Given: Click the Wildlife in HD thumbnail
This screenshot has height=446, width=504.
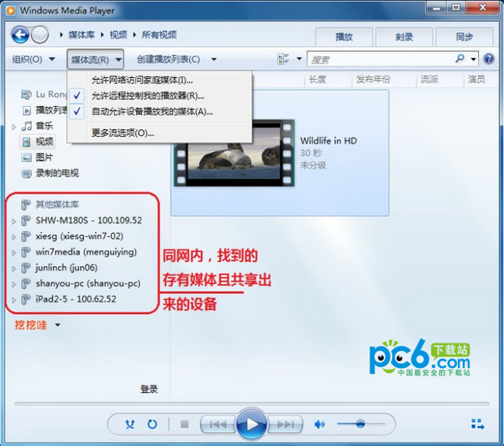Looking at the screenshot, I should tap(234, 155).
